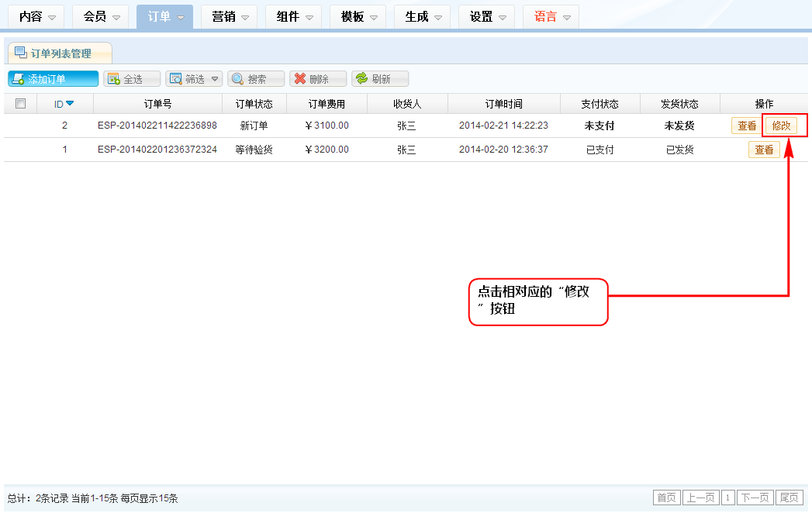Click the 全选 (select all) toolbar button
Viewport: 812px width, 513px height.
click(x=132, y=79)
